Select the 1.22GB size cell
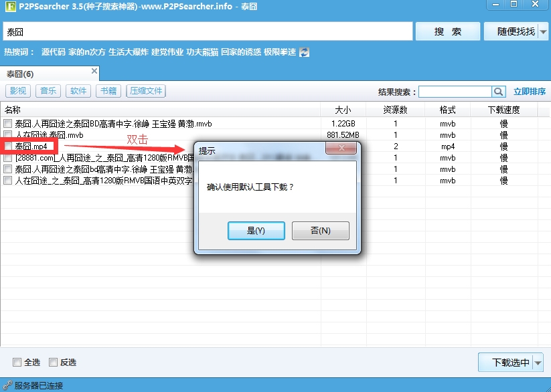 pos(343,124)
